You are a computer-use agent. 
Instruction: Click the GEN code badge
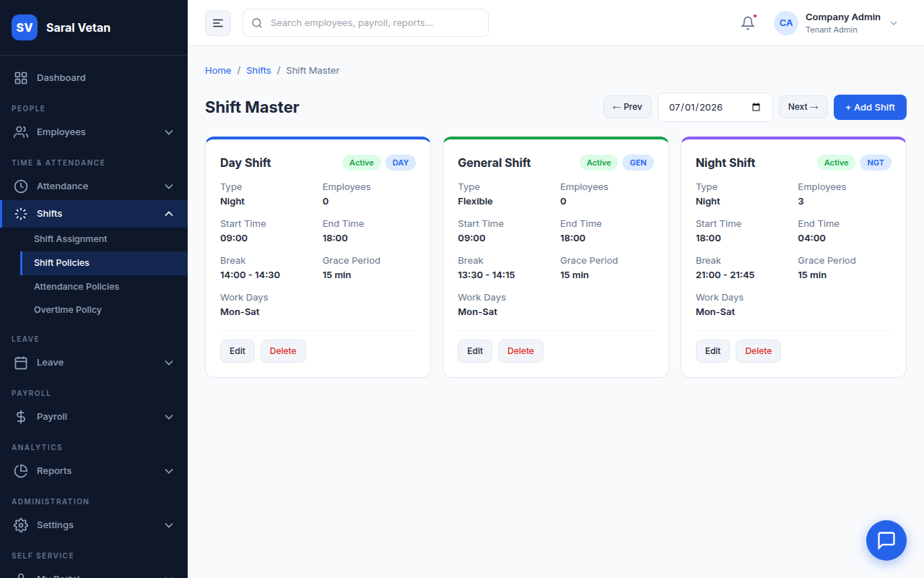pos(638,163)
